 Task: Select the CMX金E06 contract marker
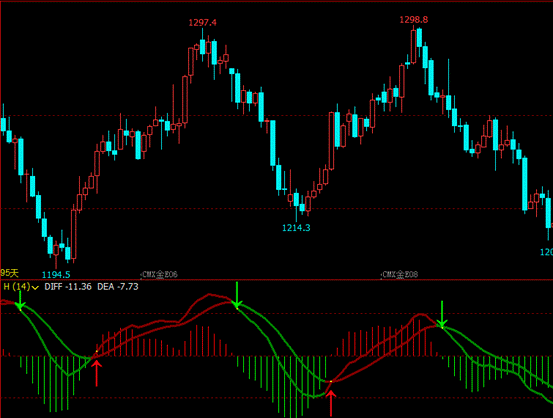coord(159,274)
